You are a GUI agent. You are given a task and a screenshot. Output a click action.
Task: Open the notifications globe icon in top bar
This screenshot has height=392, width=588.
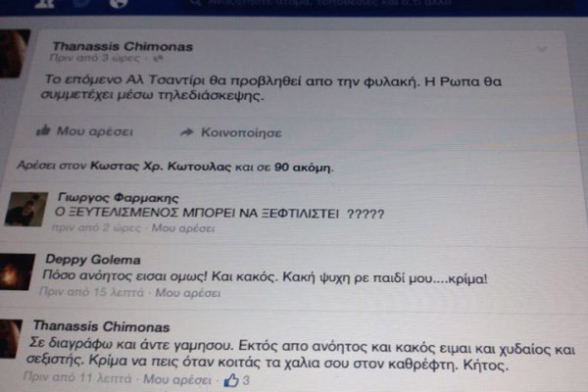tap(119, 3)
